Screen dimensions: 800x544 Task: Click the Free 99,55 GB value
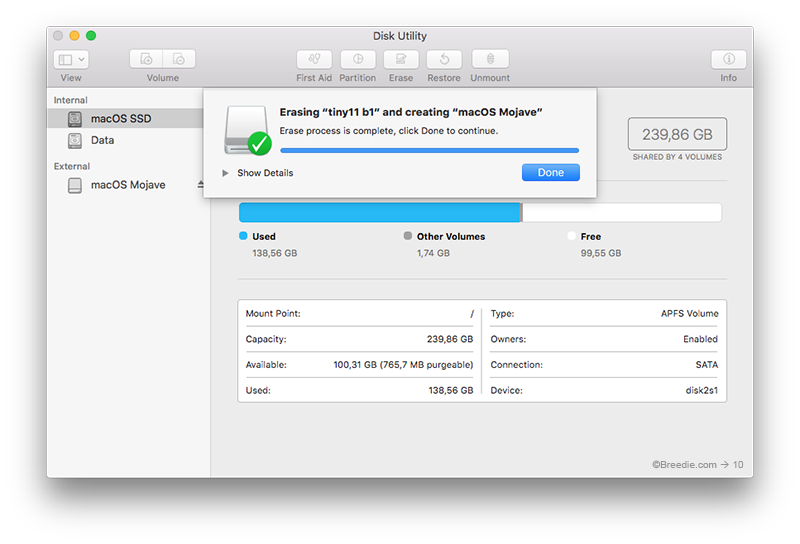point(601,253)
